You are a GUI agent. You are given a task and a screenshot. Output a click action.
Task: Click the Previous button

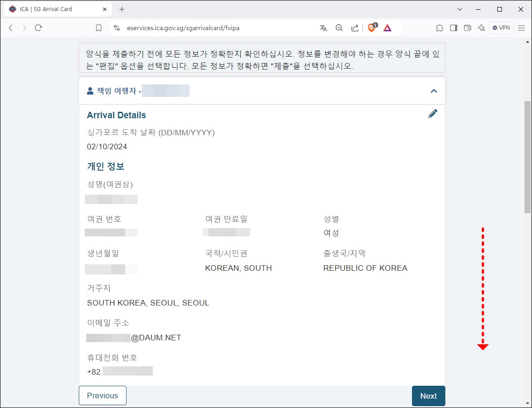click(x=102, y=395)
